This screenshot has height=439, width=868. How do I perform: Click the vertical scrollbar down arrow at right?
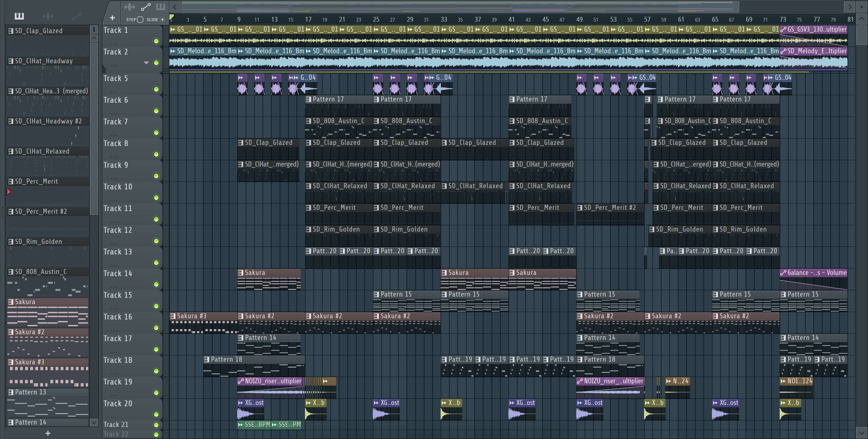pos(862,432)
